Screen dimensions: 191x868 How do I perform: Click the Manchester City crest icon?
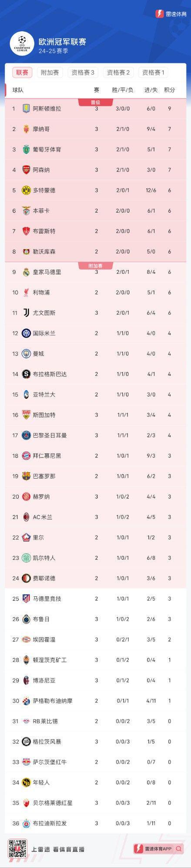pyautogui.click(x=27, y=353)
